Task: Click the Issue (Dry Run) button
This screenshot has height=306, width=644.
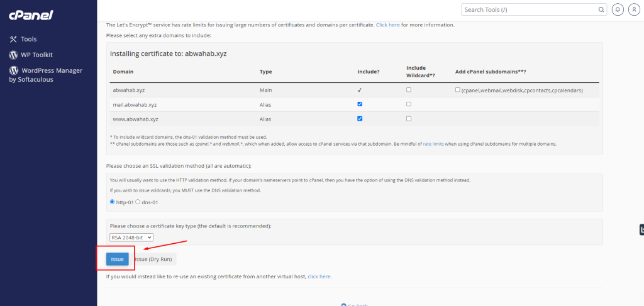Action: [x=154, y=259]
